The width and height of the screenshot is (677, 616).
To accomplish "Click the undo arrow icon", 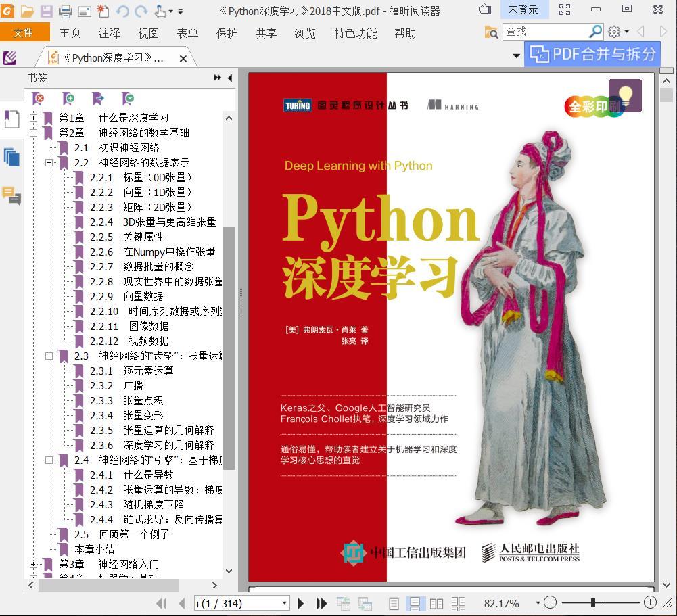I will point(122,11).
